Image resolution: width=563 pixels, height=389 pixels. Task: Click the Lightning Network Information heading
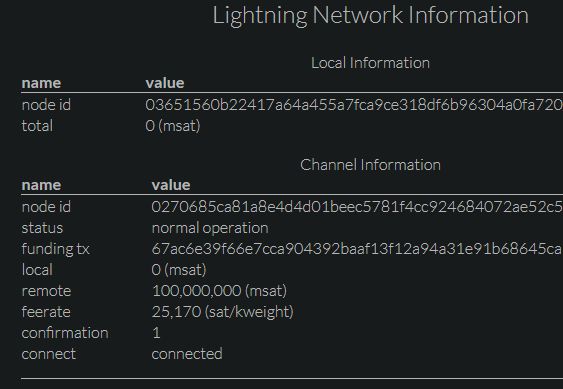(370, 16)
